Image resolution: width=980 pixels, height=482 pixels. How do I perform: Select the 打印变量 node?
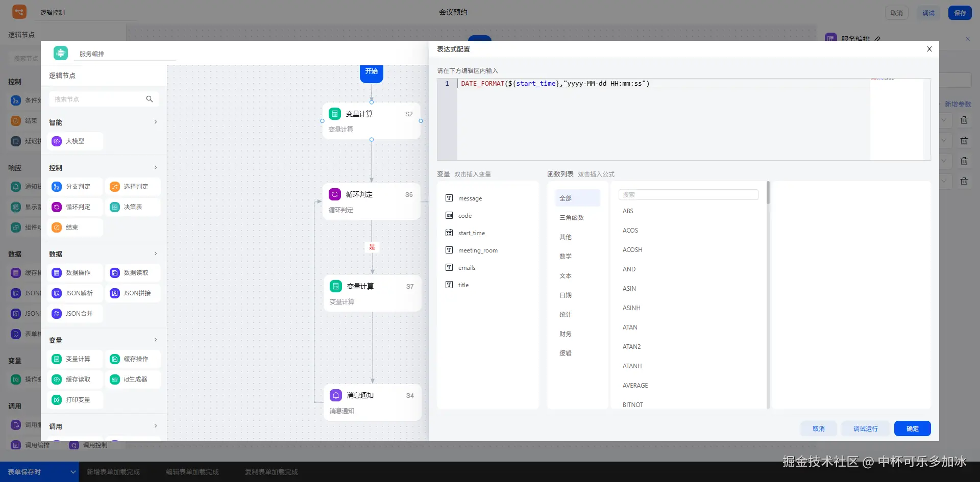[75, 400]
